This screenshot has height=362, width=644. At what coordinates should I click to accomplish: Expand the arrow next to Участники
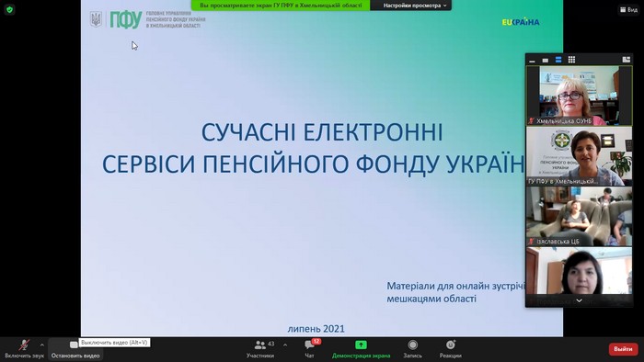click(x=285, y=345)
